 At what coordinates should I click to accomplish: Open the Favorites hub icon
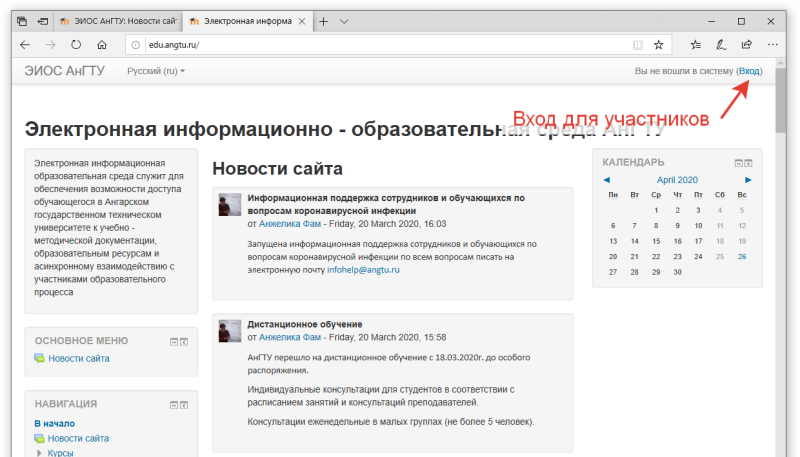[x=696, y=45]
